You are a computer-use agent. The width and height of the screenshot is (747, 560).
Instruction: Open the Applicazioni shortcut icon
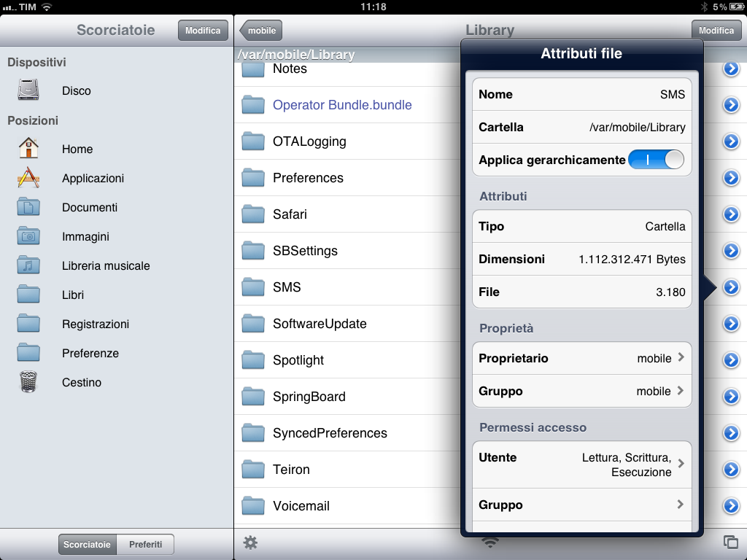[28, 178]
